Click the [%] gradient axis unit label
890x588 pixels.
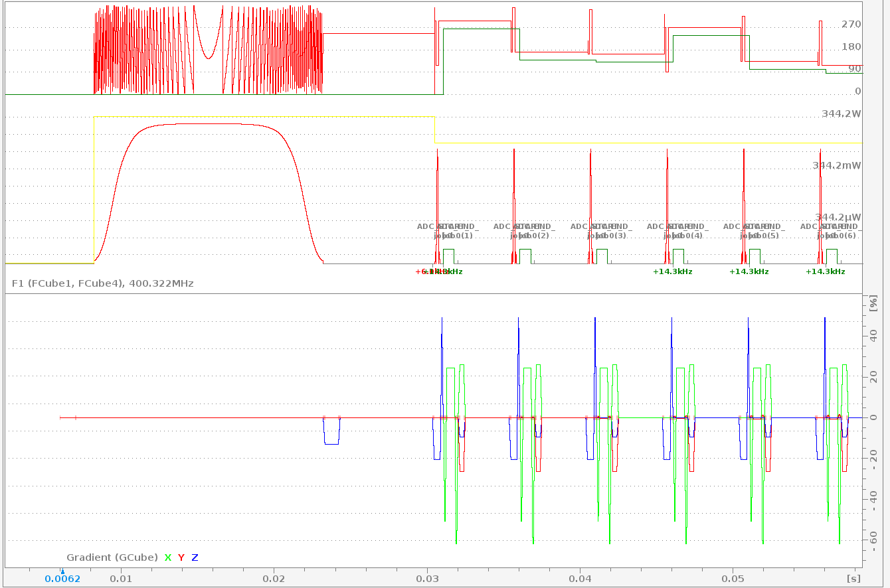pyautogui.click(x=873, y=303)
